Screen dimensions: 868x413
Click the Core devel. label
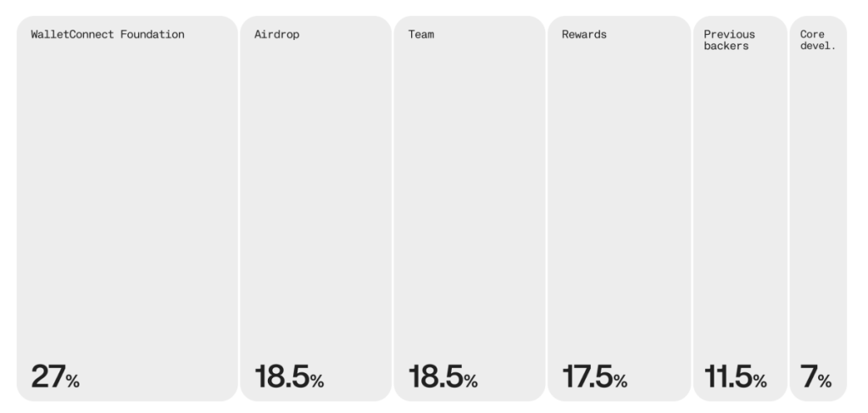coord(818,41)
